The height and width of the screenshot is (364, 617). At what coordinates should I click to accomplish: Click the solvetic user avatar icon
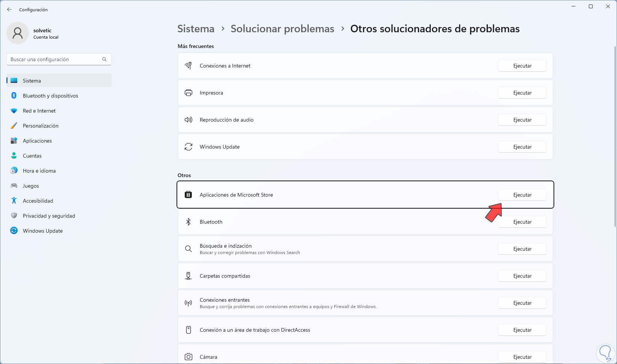tap(18, 33)
